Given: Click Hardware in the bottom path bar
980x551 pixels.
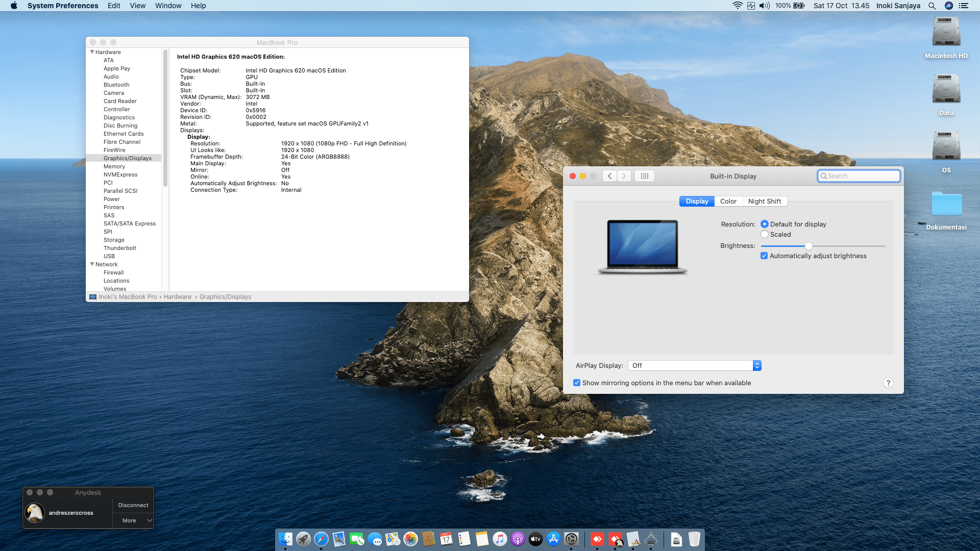Looking at the screenshot, I should pos(178,297).
